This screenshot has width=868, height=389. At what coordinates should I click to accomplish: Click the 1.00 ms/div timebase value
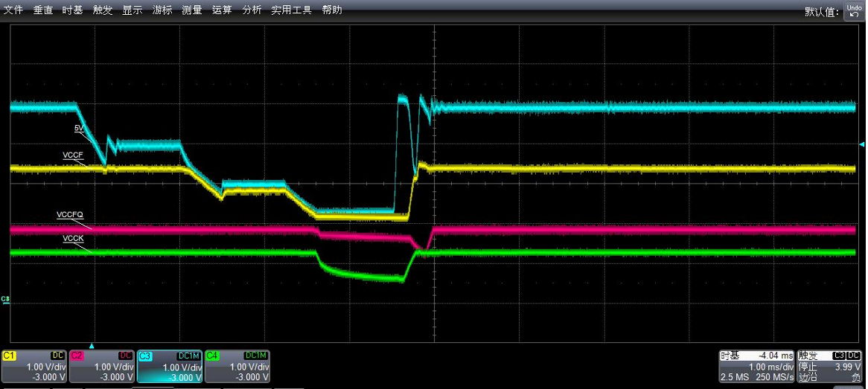(772, 366)
